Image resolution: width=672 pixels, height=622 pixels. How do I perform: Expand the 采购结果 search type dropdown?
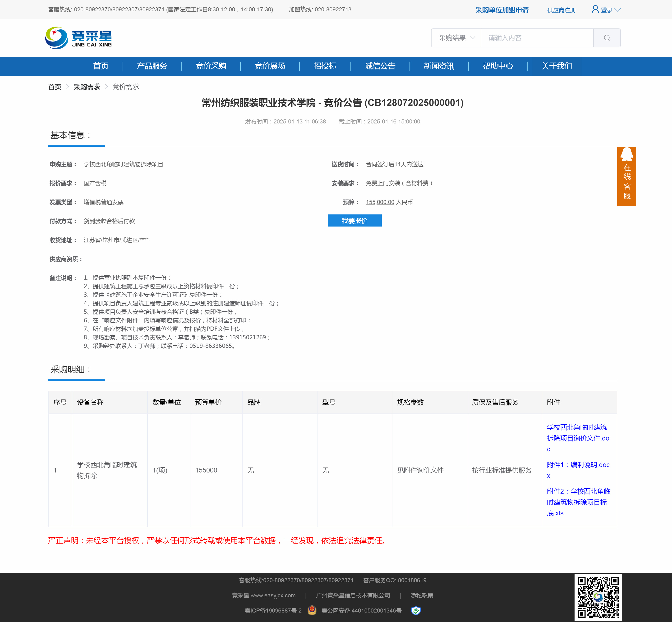(x=456, y=38)
